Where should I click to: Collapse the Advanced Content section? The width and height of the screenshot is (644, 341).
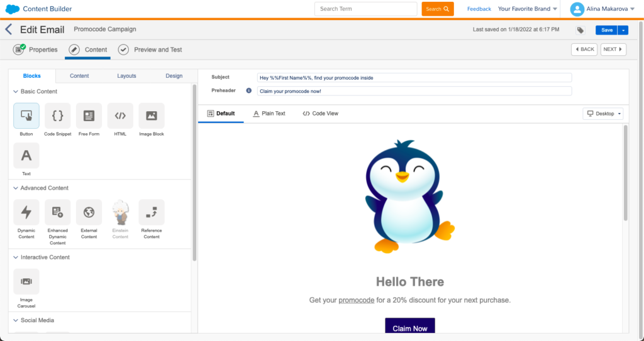tap(16, 188)
